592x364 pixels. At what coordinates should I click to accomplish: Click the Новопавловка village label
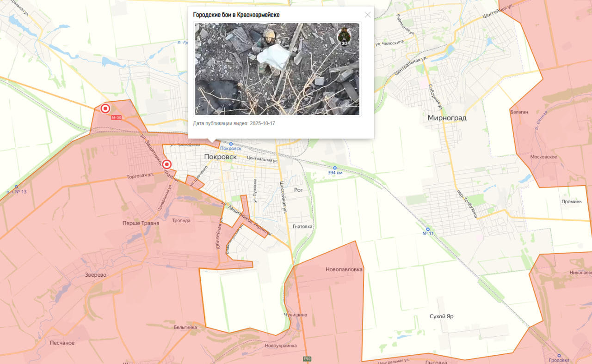344,269
